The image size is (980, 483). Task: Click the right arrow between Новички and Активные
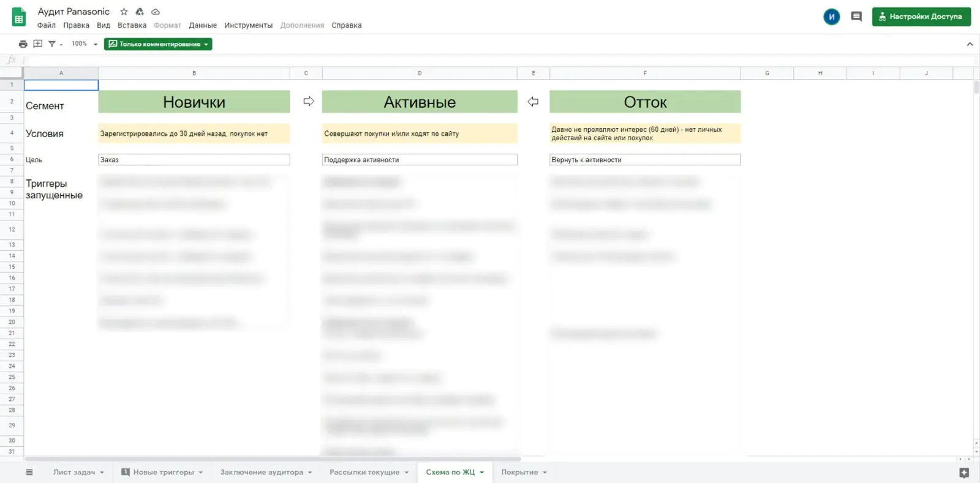(x=309, y=101)
